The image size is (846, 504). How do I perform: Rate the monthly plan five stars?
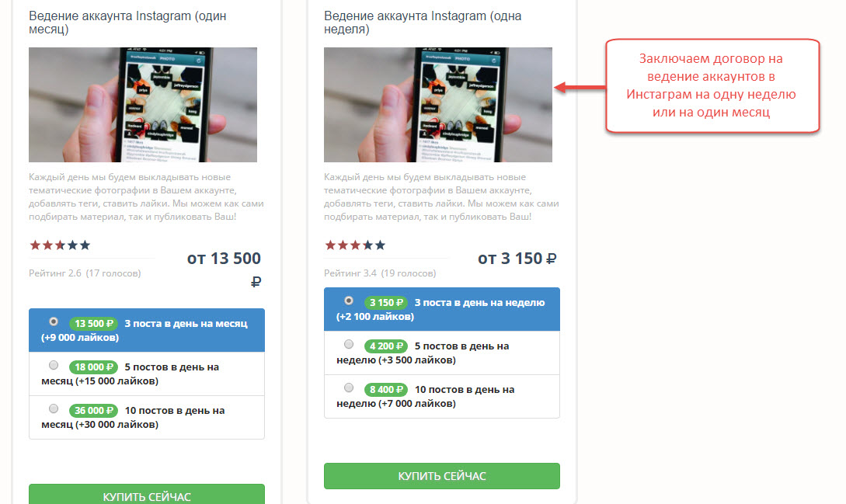click(85, 245)
